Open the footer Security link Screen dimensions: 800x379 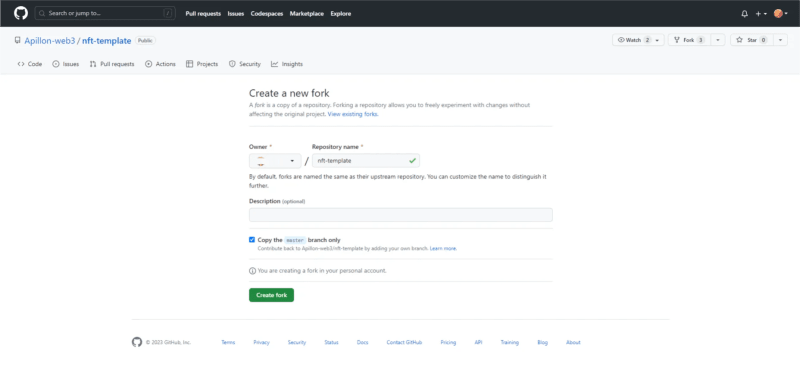[297, 343]
